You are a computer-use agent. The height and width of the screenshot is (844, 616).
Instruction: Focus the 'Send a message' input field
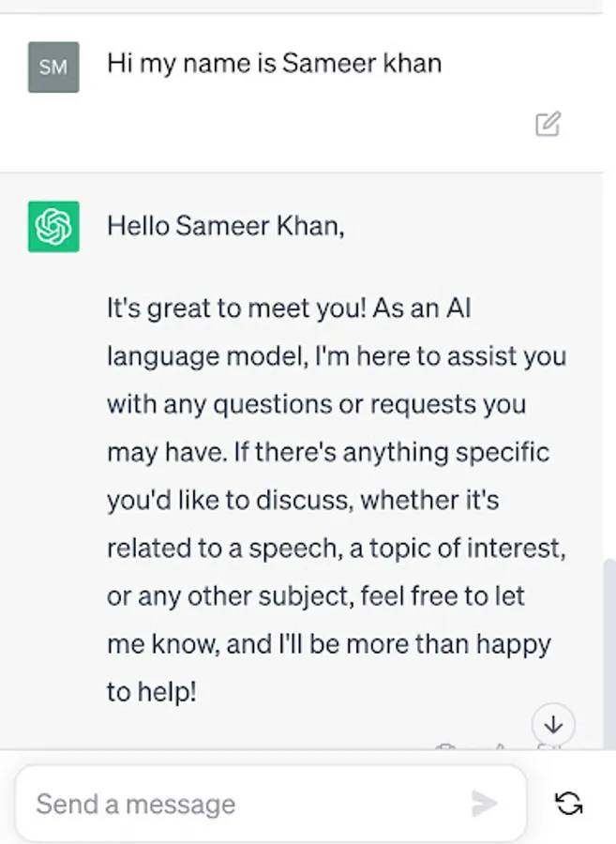pos(244,804)
